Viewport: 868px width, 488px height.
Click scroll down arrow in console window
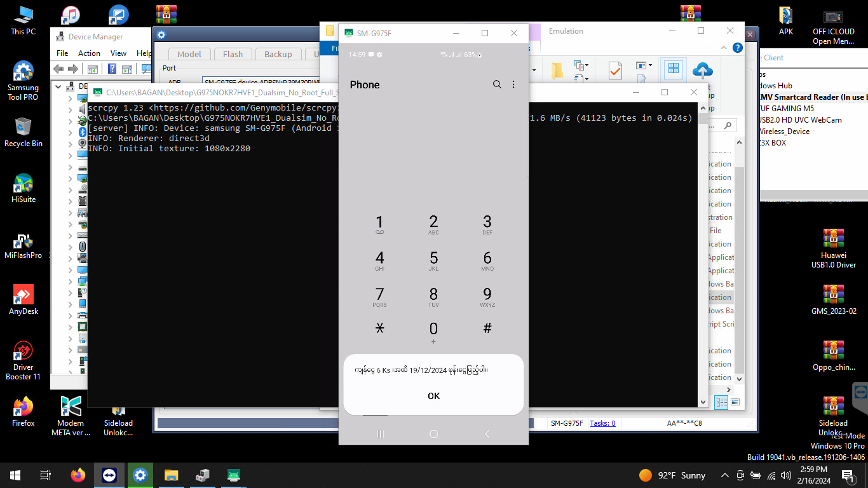(703, 402)
